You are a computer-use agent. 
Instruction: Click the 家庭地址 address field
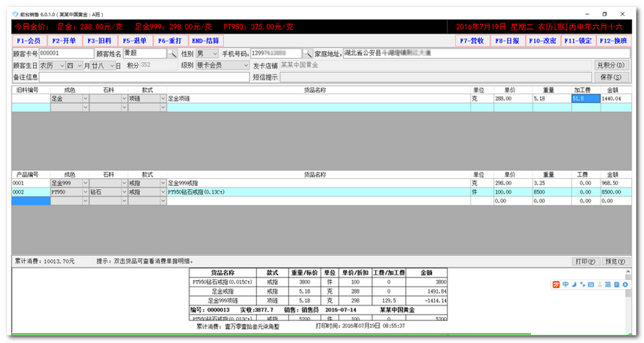487,53
